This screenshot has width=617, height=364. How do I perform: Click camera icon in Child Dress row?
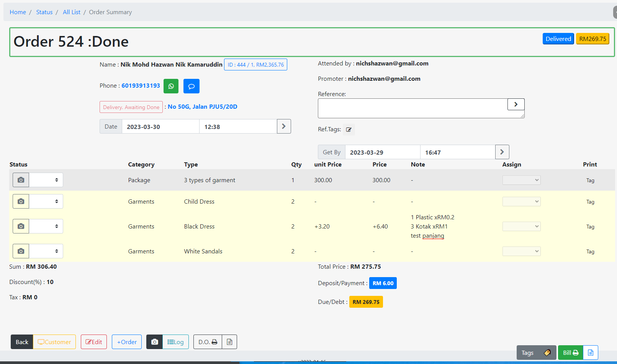21,201
